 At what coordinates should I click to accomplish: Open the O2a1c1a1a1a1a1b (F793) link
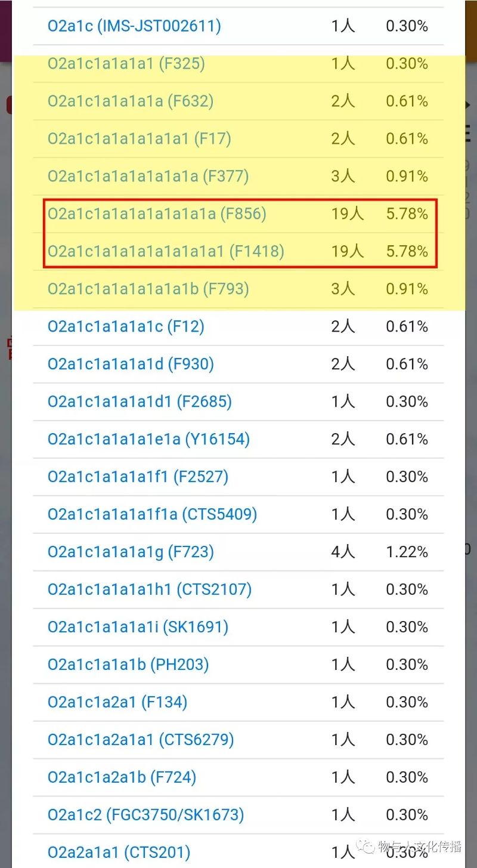(x=148, y=289)
